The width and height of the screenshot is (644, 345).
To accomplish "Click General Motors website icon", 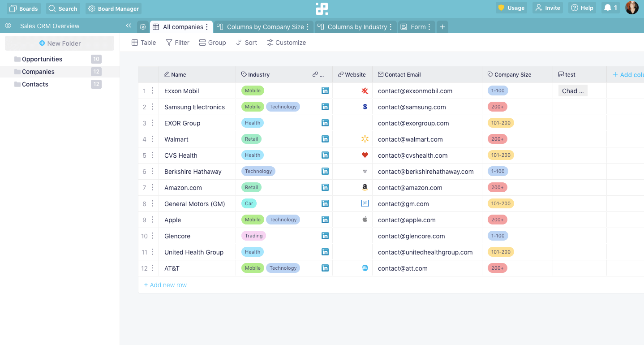I will [x=365, y=204].
